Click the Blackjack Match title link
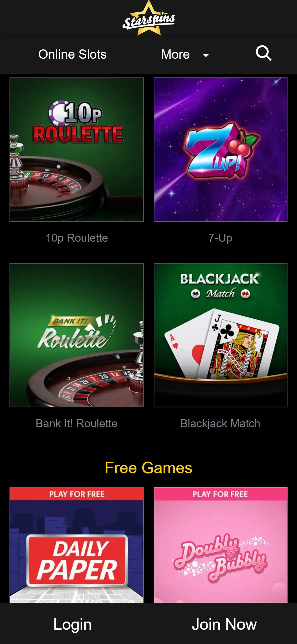 (x=220, y=424)
